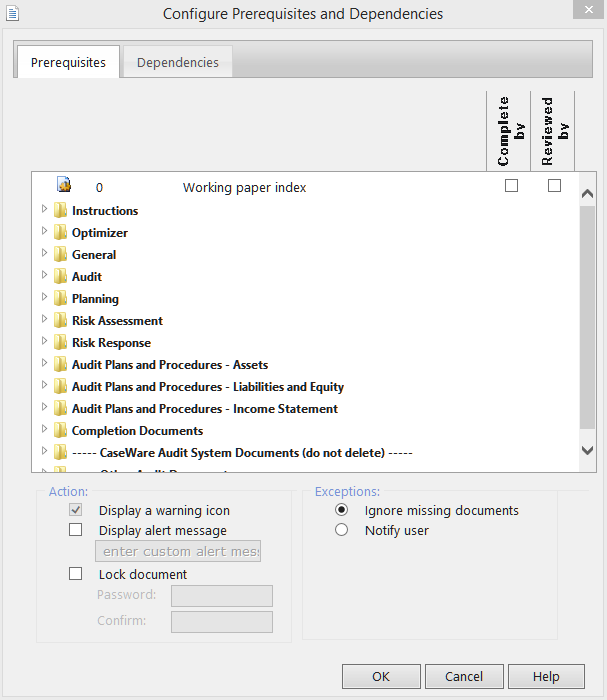
Task: Click the document icon in the title bar
Action: pyautogui.click(x=12, y=13)
